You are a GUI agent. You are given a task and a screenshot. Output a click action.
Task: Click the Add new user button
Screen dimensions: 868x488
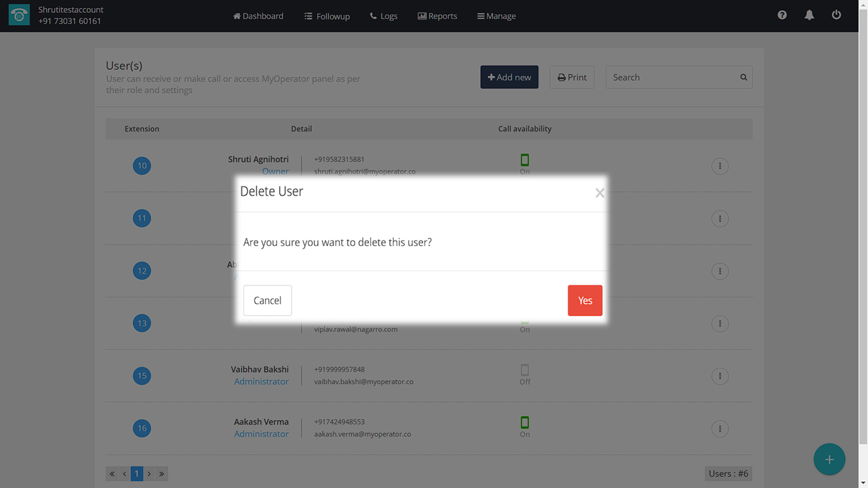509,77
